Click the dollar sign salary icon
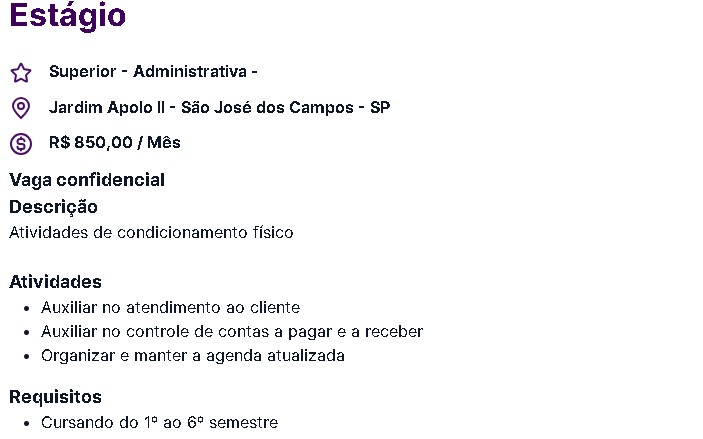 21,144
